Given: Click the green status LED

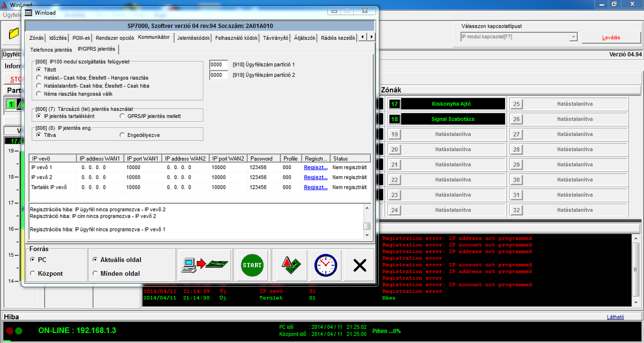Looking at the screenshot, I should coord(19,331).
